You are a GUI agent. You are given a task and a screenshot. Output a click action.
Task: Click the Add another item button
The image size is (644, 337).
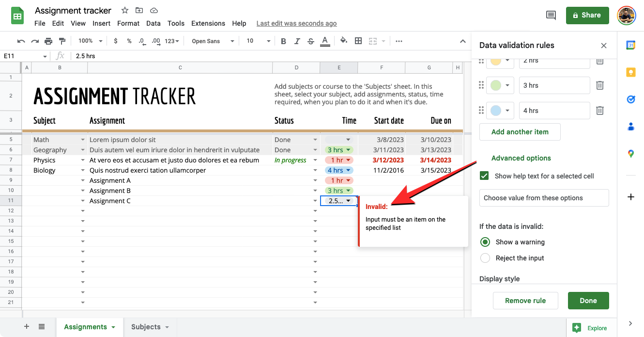click(x=520, y=132)
